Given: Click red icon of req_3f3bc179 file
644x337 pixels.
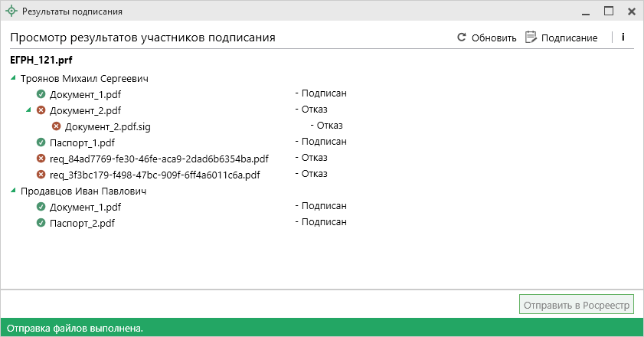Looking at the screenshot, I should (x=41, y=175).
